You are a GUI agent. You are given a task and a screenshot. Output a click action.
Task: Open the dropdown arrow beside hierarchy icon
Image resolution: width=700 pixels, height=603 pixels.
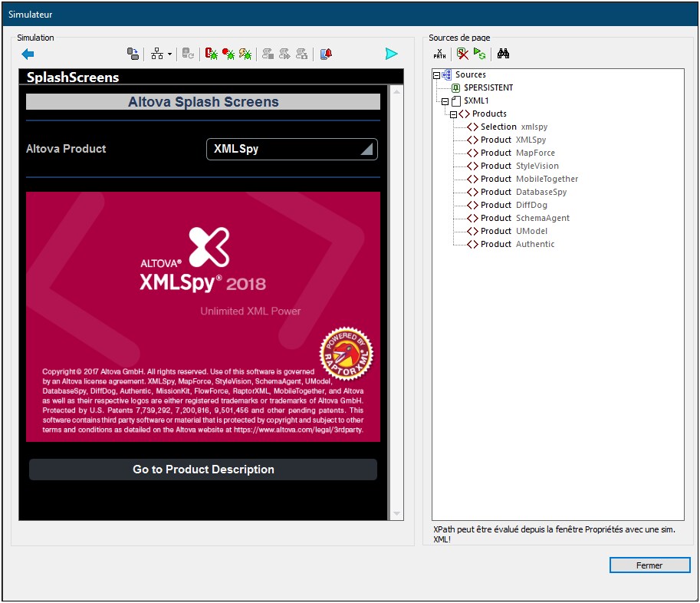point(169,54)
